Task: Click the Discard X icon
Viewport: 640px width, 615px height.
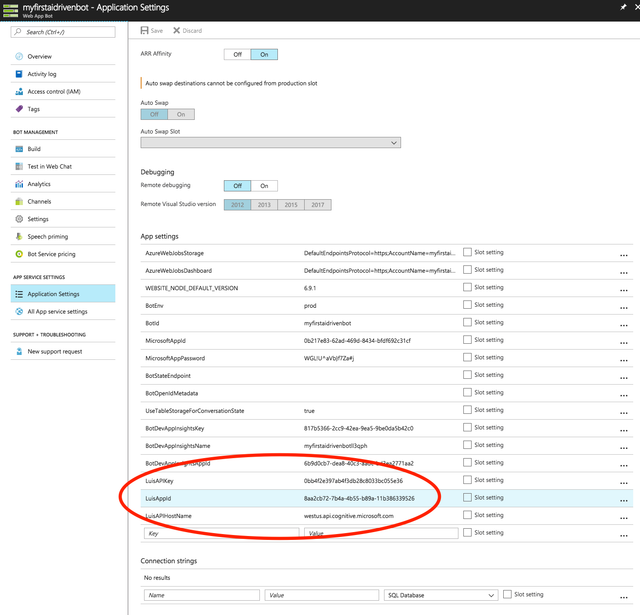Action: click(176, 31)
